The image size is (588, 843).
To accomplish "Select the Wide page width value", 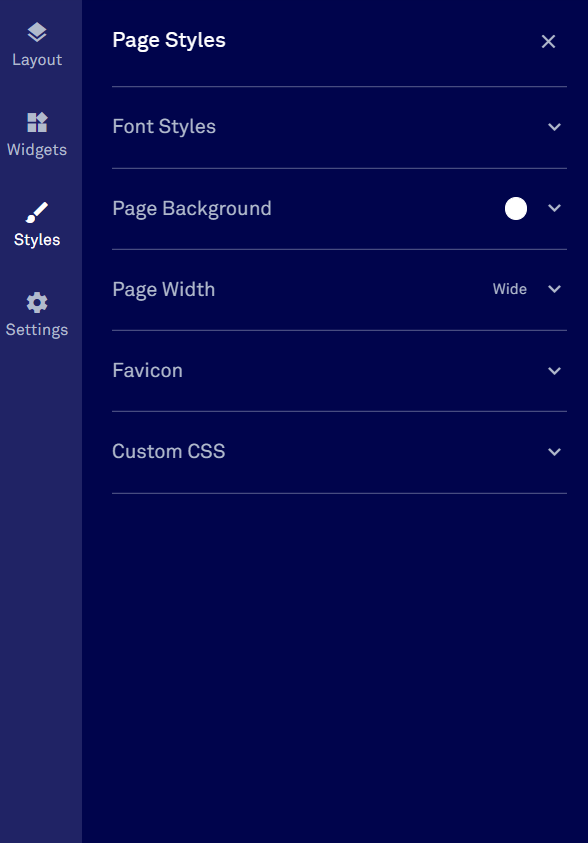I will point(510,289).
